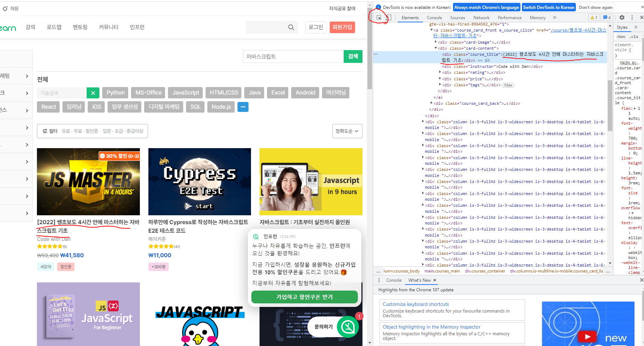Open the JS Master in 4 Hours thumbnail
644x346 pixels.
pyautogui.click(x=88, y=182)
